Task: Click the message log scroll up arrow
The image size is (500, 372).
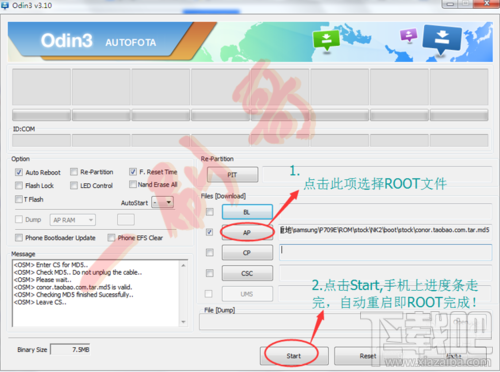Action: point(183,265)
